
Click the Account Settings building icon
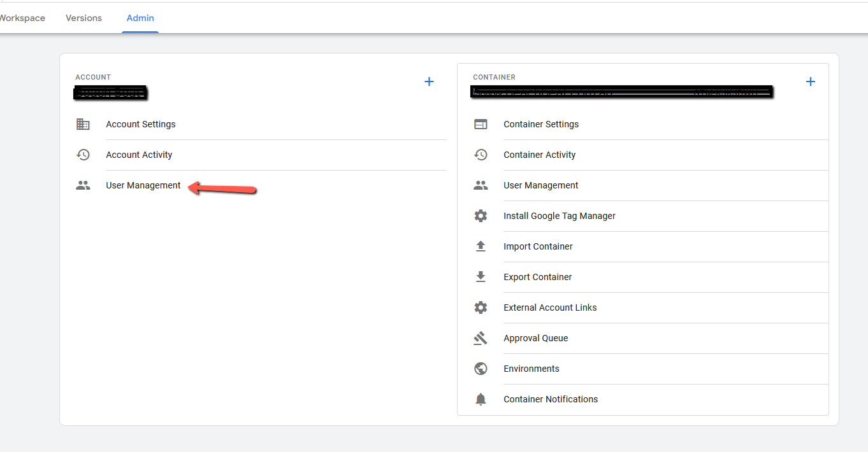coord(83,124)
